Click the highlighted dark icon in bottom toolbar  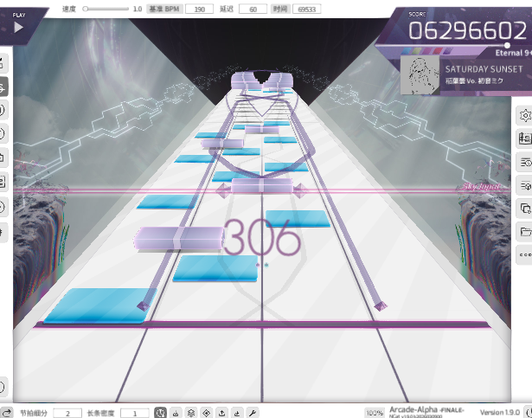(160, 413)
